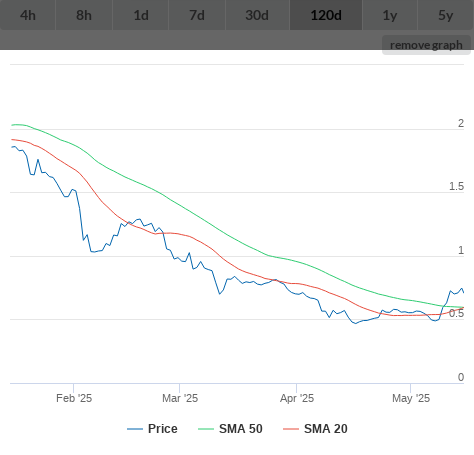
Task: Click the red SMA 20 line marker
Action: (x=291, y=429)
